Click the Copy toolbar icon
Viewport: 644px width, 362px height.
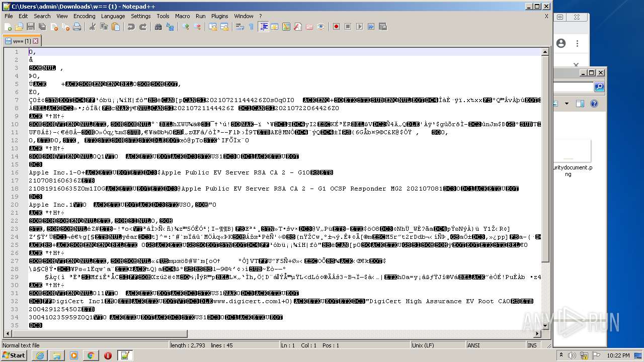(x=104, y=27)
